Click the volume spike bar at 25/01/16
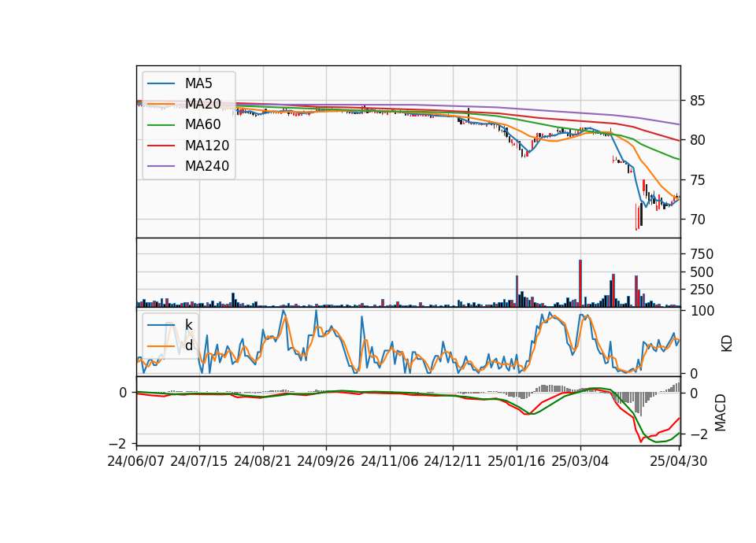The height and width of the screenshot is (543, 756). pos(517,291)
